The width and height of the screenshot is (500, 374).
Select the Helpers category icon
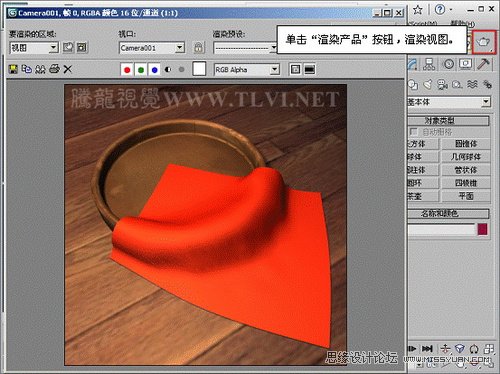point(457,85)
